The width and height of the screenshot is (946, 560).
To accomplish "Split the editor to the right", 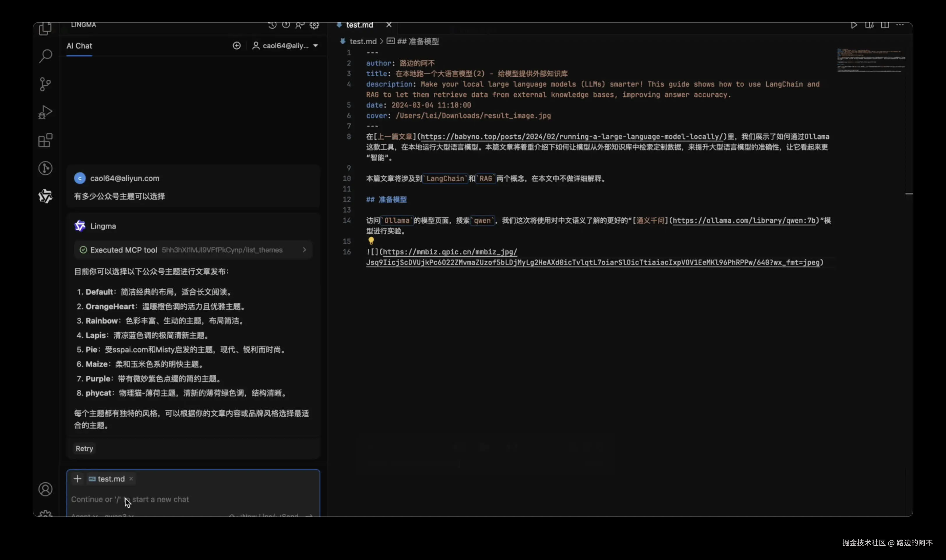I will [885, 25].
